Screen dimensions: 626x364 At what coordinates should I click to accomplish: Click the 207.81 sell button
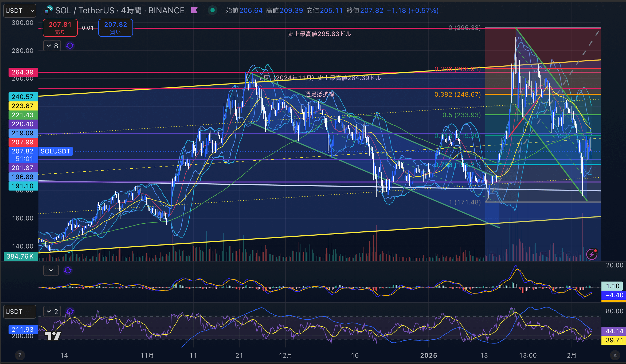point(60,28)
